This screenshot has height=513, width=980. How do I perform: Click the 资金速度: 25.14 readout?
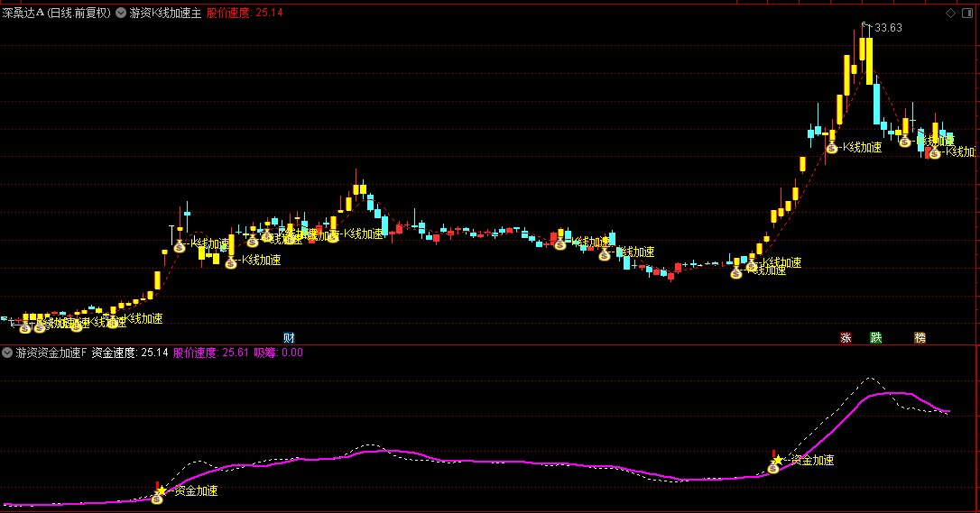(x=130, y=353)
